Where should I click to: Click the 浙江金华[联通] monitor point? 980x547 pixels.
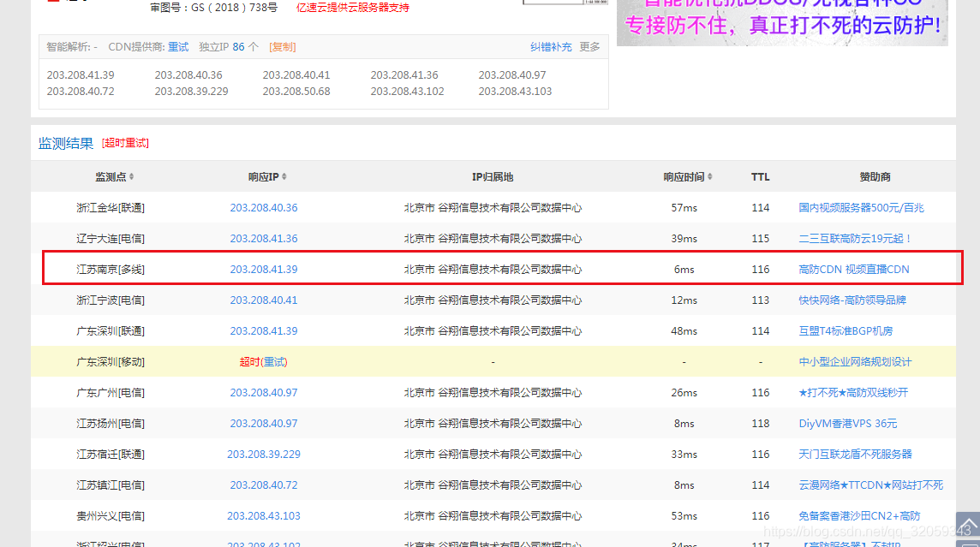click(x=111, y=208)
